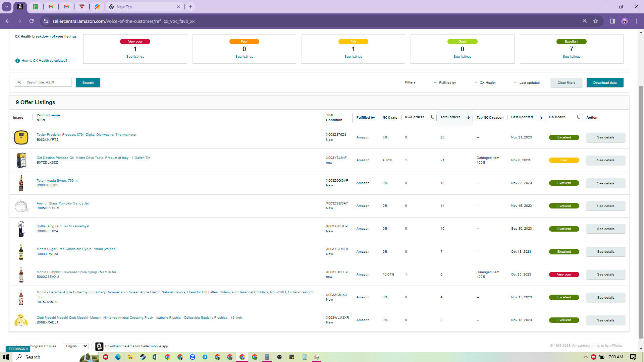Click the magnifier icon in the ASIN search box
Image resolution: width=644 pixels, height=362 pixels.
point(19,82)
